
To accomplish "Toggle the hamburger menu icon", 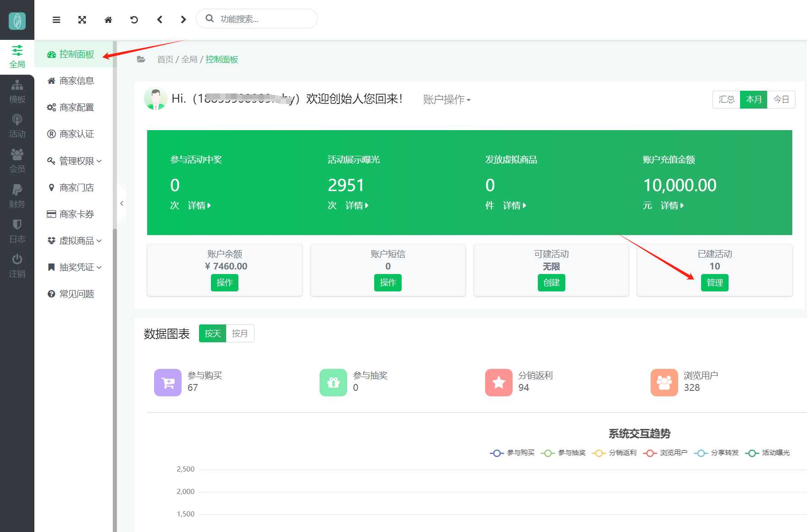I will pos(56,20).
